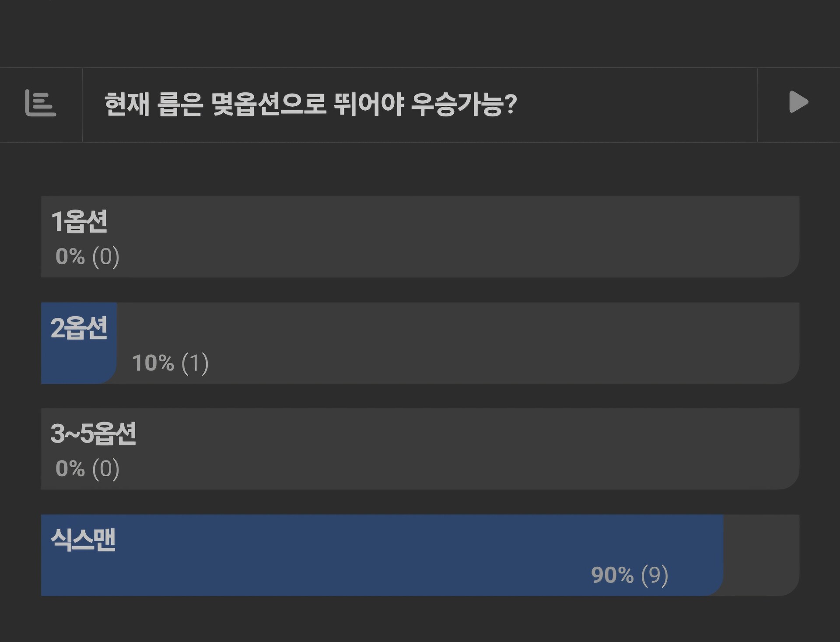Click the 10% (1) vote count text

point(170,363)
